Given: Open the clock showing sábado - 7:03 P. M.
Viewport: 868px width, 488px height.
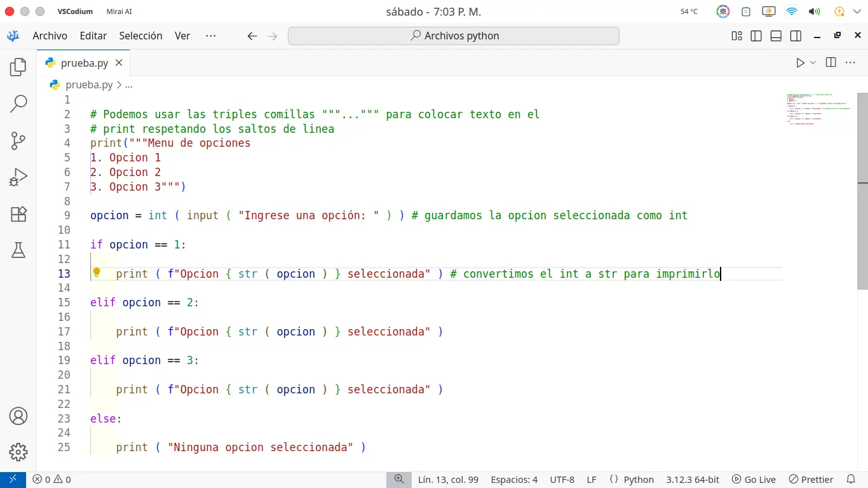Looking at the screenshot, I should click(434, 11).
